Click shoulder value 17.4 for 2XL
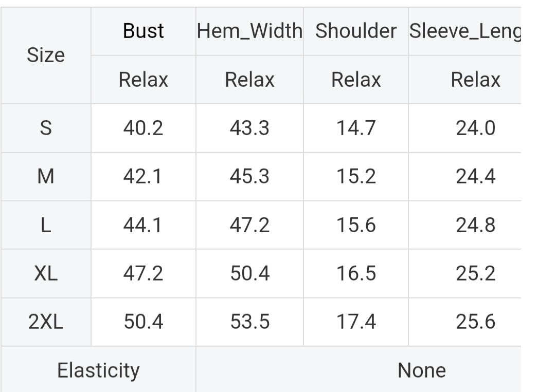 [x=356, y=322]
